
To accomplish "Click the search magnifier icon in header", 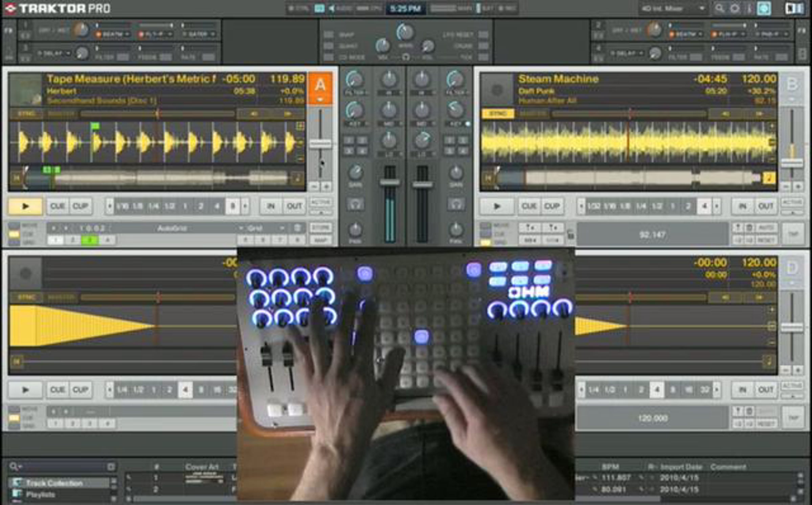I will [719, 8].
